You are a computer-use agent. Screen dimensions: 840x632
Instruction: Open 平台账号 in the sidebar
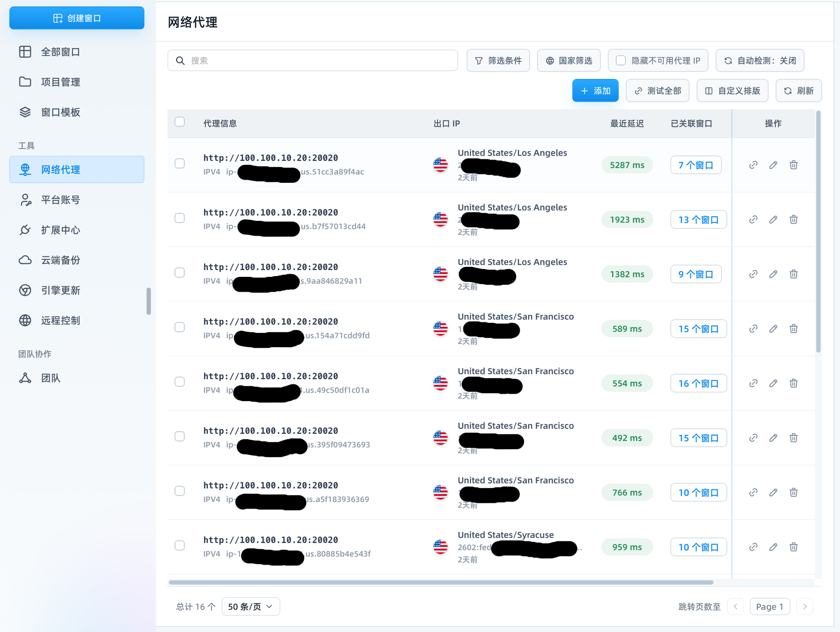[x=77, y=200]
